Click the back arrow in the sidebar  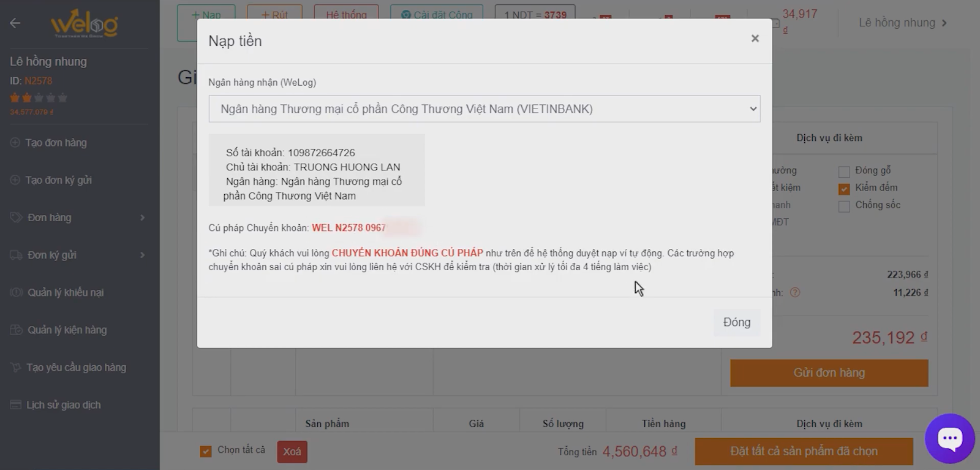click(15, 23)
